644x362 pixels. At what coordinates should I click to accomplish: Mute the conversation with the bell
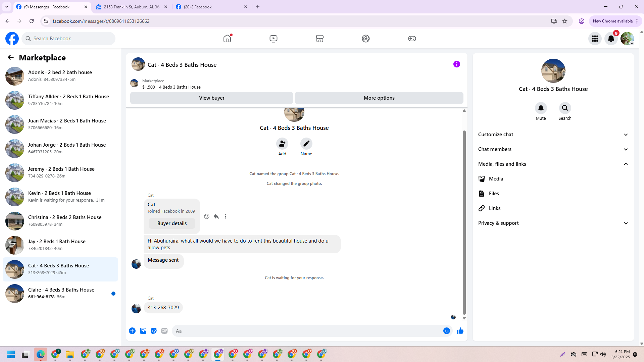tap(541, 108)
